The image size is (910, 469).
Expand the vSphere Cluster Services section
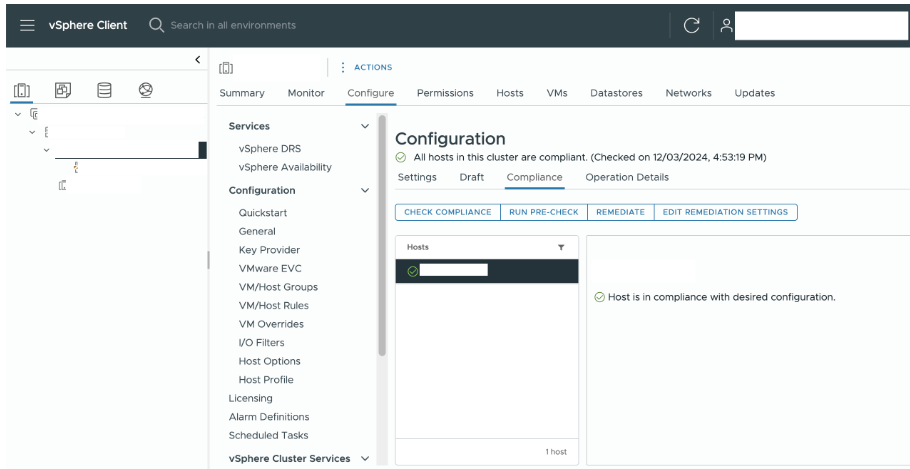pyautogui.click(x=364, y=458)
